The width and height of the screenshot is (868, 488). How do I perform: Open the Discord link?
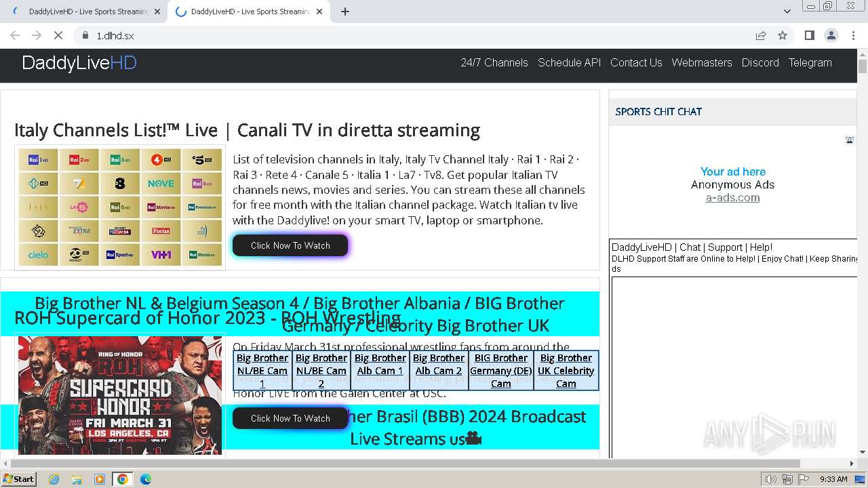760,62
